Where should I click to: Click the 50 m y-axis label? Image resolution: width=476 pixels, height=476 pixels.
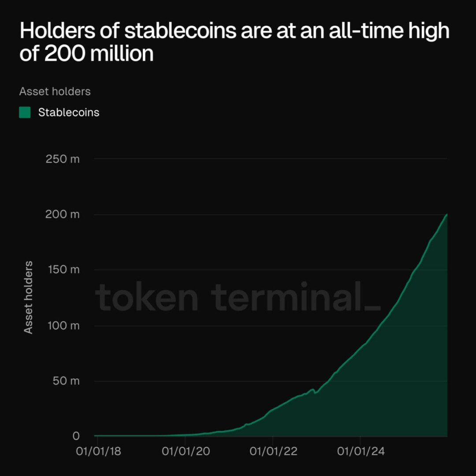pyautogui.click(x=66, y=381)
